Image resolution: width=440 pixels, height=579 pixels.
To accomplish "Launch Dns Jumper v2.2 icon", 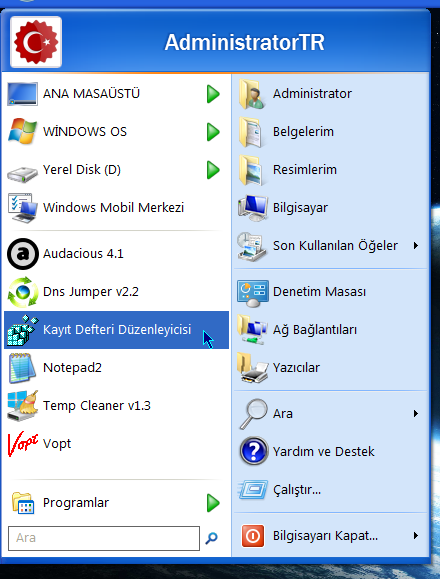I will click(23, 292).
